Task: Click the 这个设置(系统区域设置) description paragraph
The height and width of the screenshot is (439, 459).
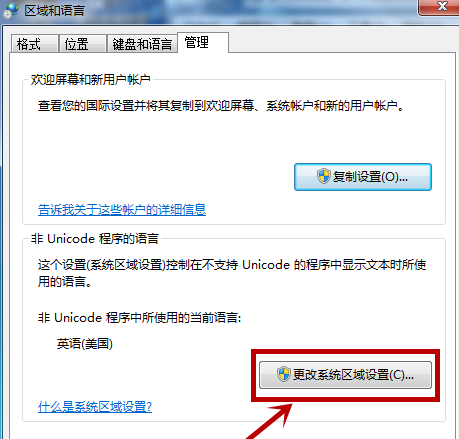Action: [232, 273]
